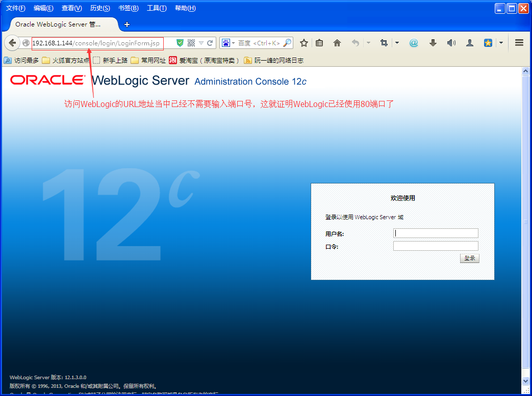This screenshot has width=532, height=396.
Task: Open the 文件(F) menu
Action: (x=16, y=8)
